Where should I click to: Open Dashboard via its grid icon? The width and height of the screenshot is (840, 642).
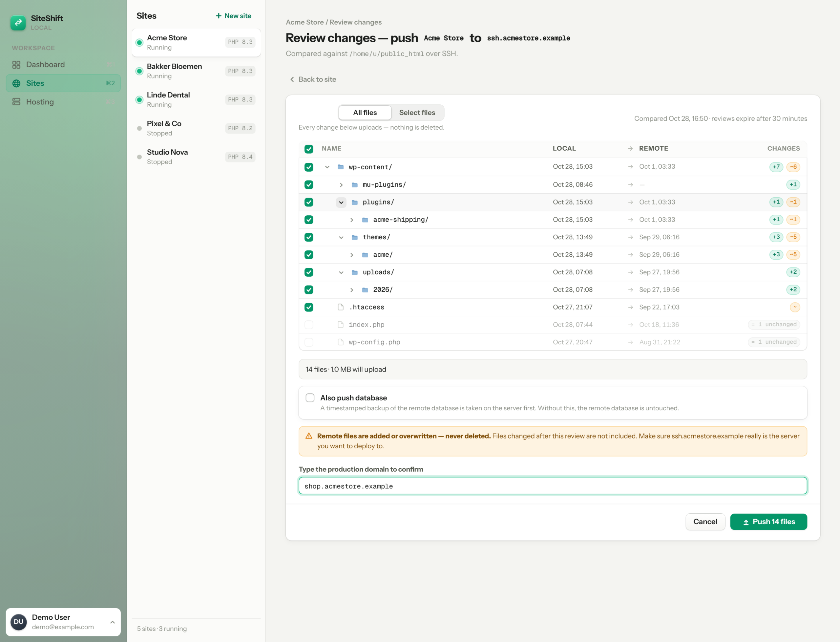[16, 65]
